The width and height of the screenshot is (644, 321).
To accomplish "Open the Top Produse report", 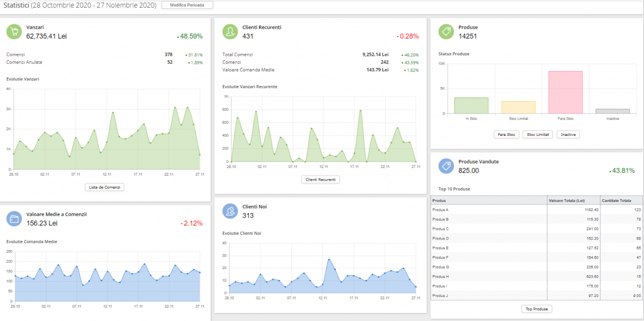I will tap(536, 309).
